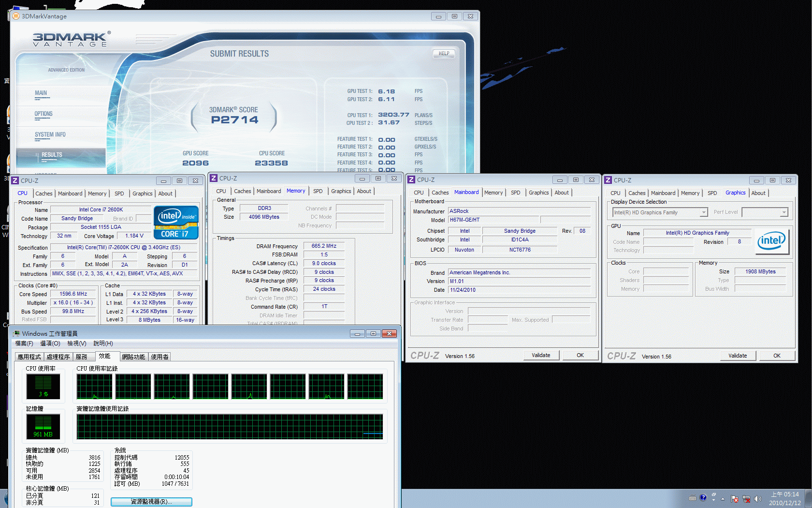
Task: Open SYSTEM INFO section in 3DMark sidebar
Action: click(x=50, y=134)
